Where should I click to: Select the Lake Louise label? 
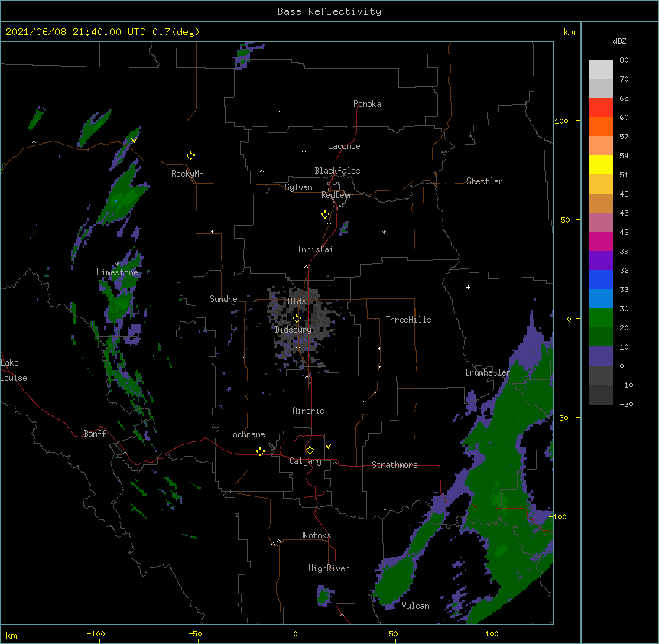[x=14, y=370]
